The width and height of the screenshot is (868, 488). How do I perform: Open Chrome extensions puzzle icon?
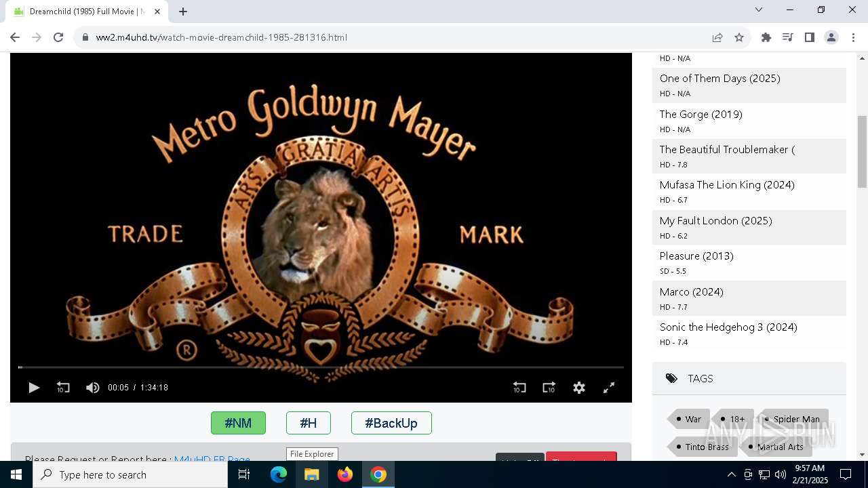click(x=766, y=37)
